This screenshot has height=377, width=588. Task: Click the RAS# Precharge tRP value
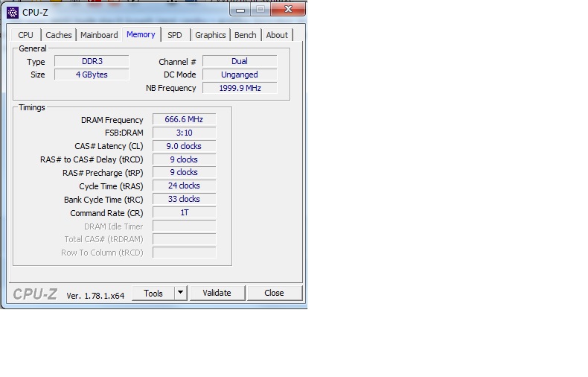coord(184,172)
